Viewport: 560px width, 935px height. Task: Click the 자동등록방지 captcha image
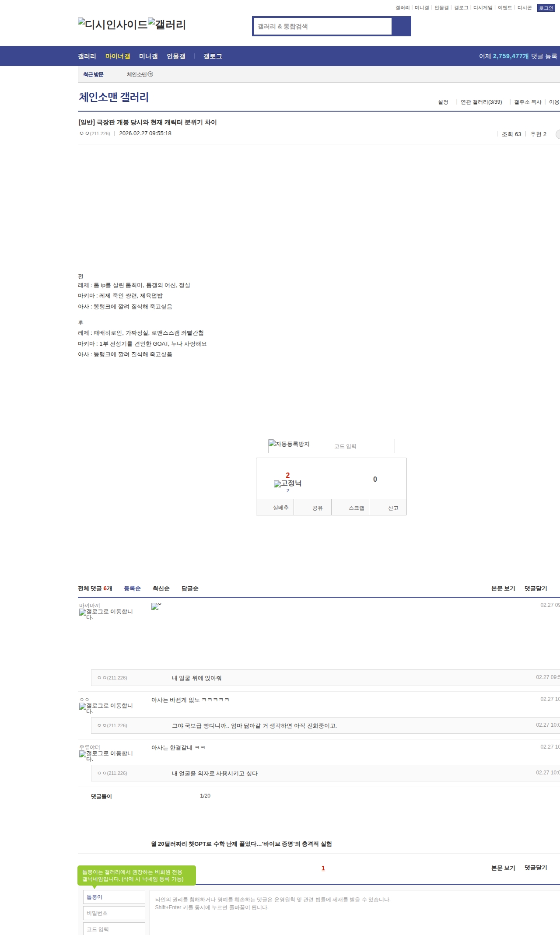click(289, 444)
